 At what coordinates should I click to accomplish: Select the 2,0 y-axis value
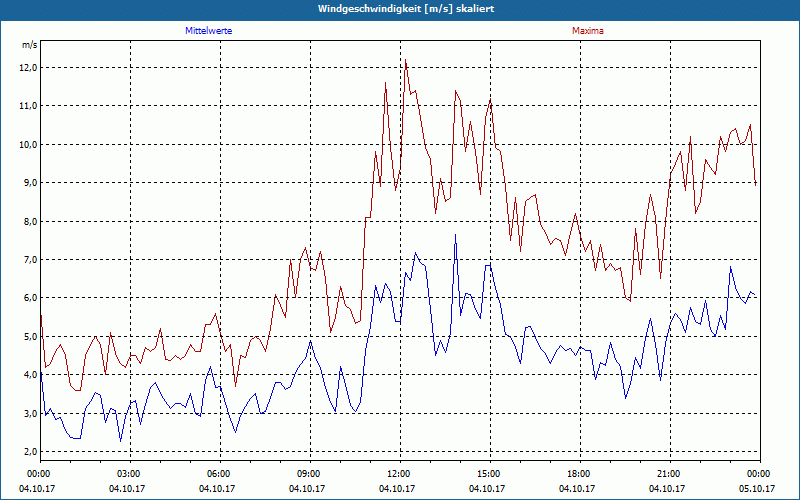point(30,452)
